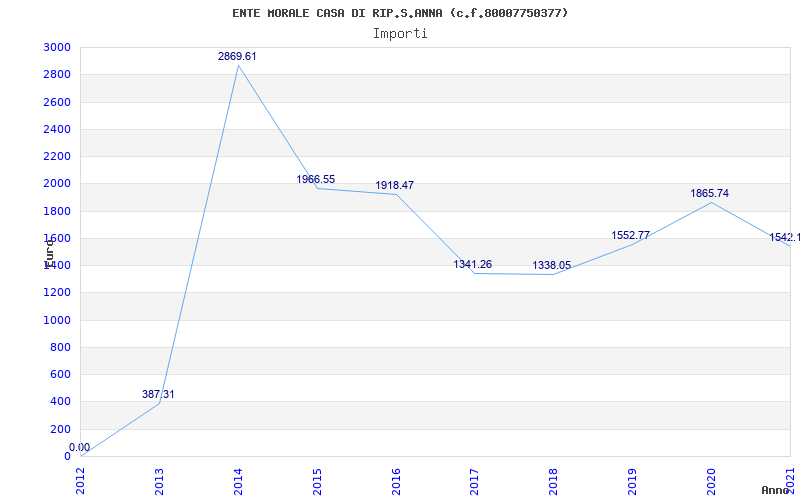Select the 2800 y-axis tick label
The height and width of the screenshot is (500, 800).
[57, 74]
